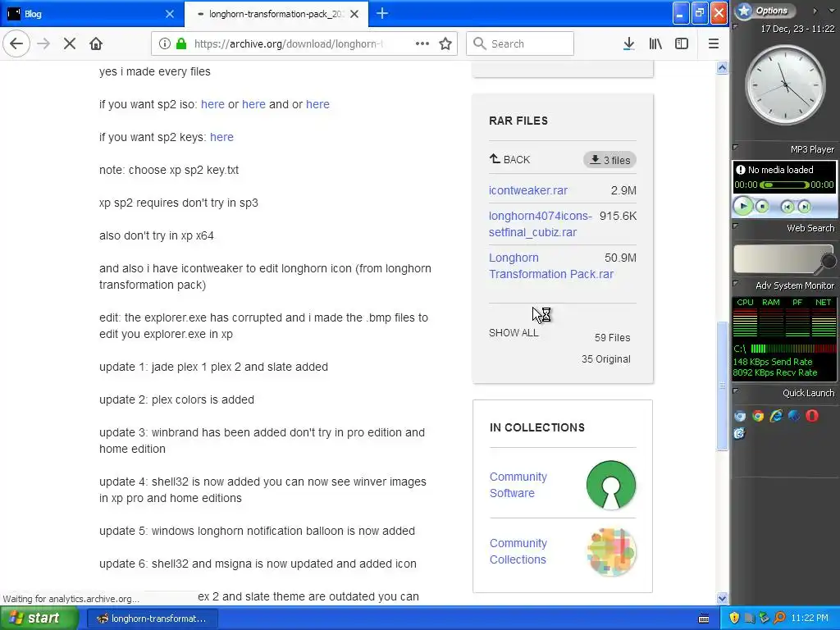
Task: Collapse the Adv System Monitor gadget arrow
Action: pos(736,283)
